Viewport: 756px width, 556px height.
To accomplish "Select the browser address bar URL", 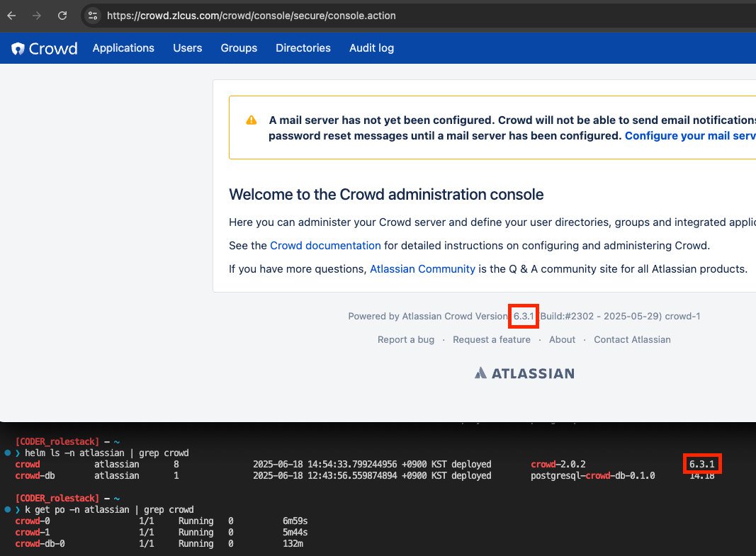I will pos(252,16).
